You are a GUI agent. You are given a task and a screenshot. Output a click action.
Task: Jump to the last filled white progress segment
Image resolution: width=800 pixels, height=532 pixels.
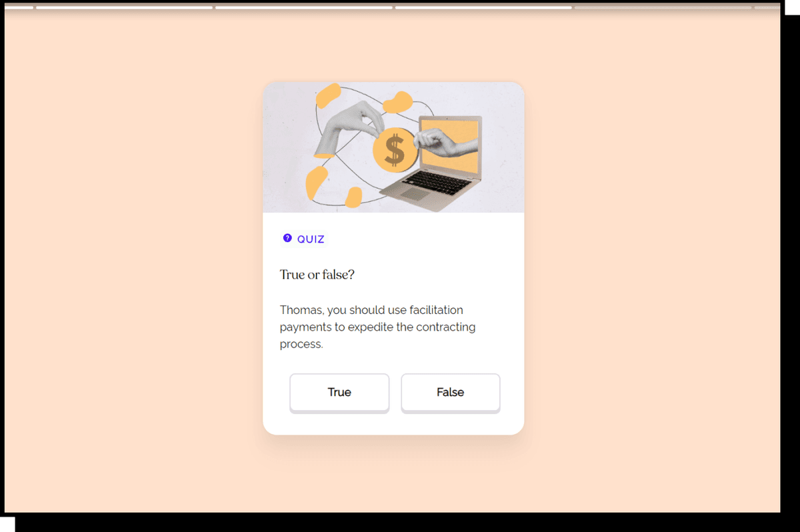(483, 7)
